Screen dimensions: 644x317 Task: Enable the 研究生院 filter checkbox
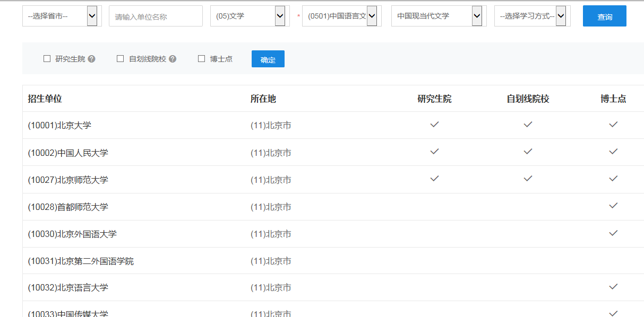pyautogui.click(x=47, y=59)
